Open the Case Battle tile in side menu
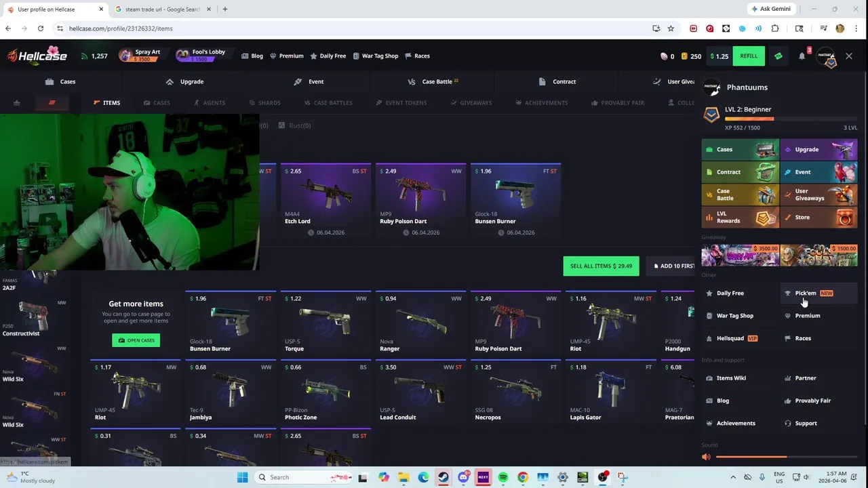The width and height of the screenshot is (868, 488). pyautogui.click(x=740, y=195)
